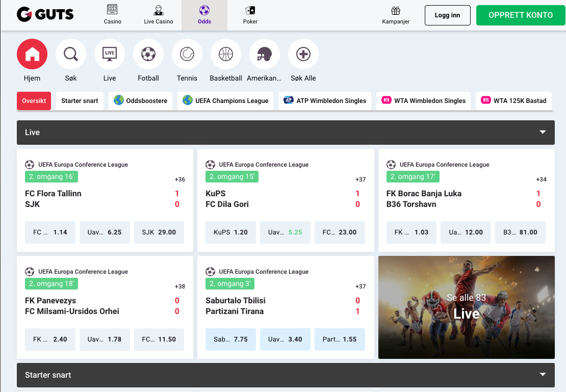Bet on Partizani Tirana at 1.55
Viewport: 566px width, 392px height.
tap(340, 339)
